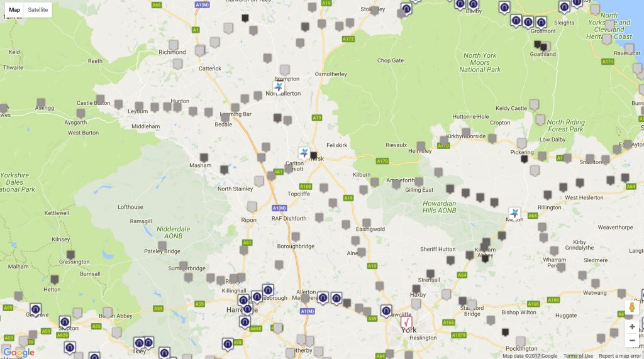
Task: Select the black marker north of Pocklington
Action: click(505, 332)
